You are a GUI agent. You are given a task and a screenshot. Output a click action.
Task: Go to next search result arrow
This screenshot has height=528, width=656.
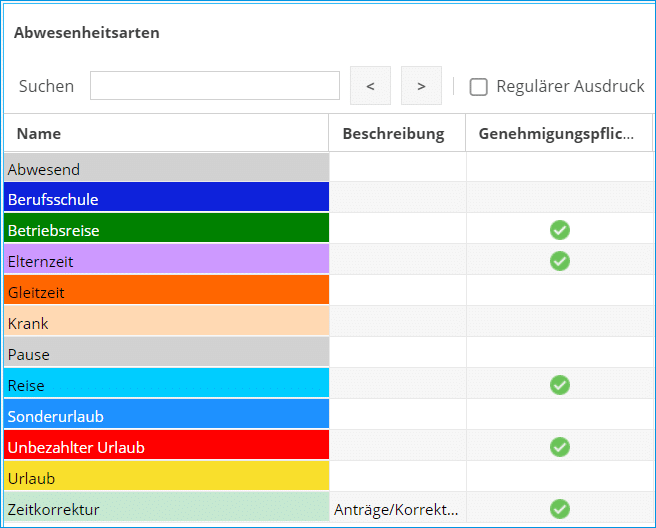[421, 86]
